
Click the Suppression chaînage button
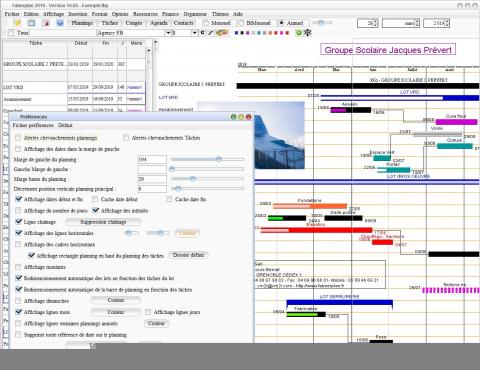(x=103, y=222)
